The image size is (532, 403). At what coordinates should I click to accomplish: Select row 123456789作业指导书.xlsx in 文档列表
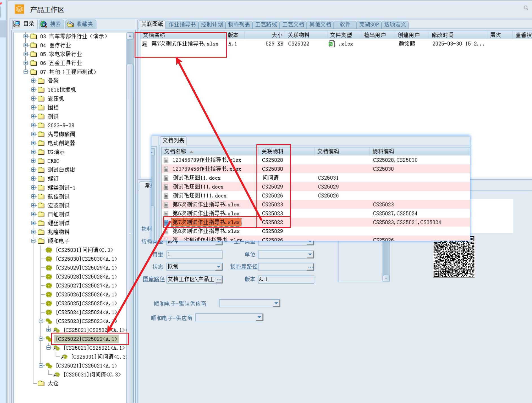pyautogui.click(x=315, y=160)
